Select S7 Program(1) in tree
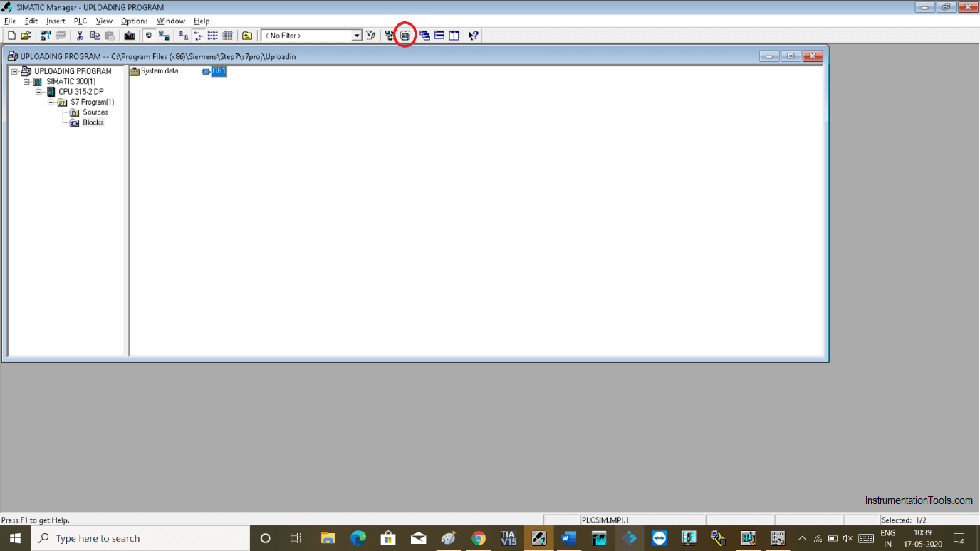Screen dimensions: 980x551 pos(92,102)
